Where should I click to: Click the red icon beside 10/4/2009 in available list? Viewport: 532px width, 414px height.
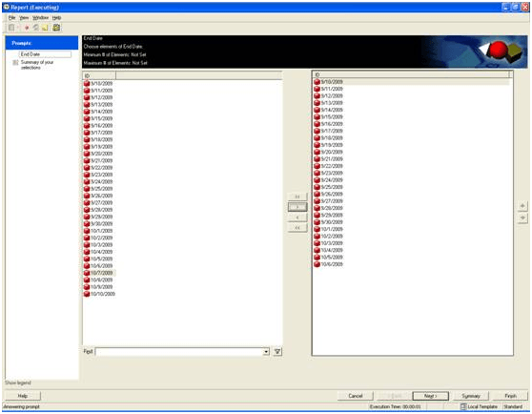pos(87,252)
